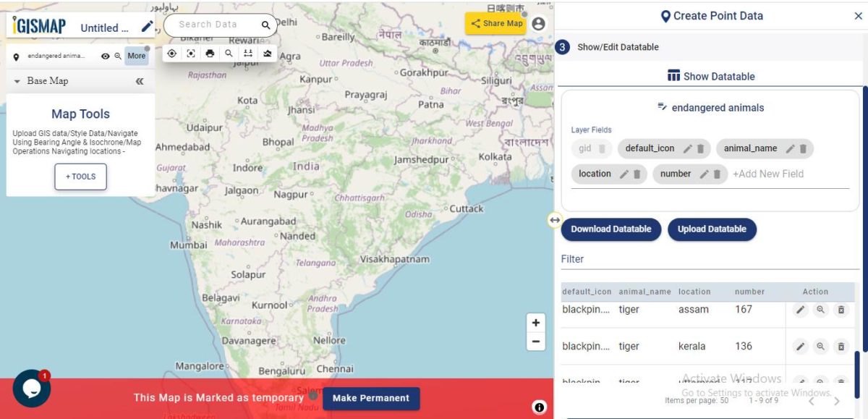Open the distance measurement tool

click(x=248, y=54)
